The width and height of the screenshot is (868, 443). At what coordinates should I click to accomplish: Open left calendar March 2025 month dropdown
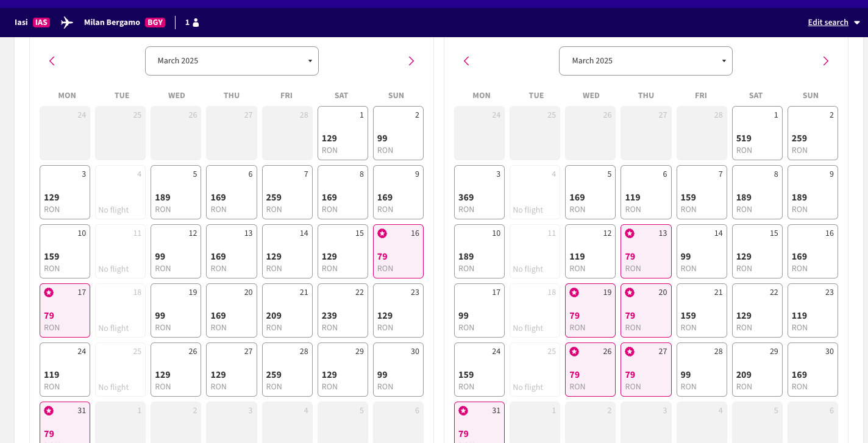tap(232, 61)
